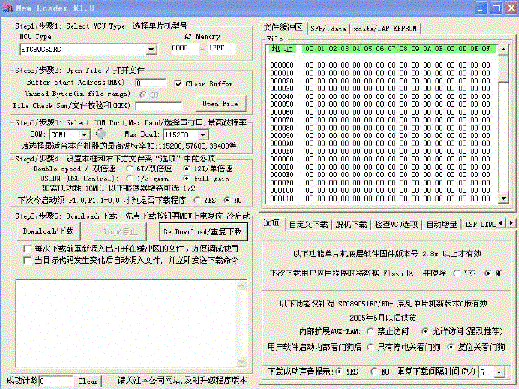Image resolution: width=519 pixels, height=389 pixels.
Task: Toggle the Clear Buffer checkbox
Action: pos(178,83)
